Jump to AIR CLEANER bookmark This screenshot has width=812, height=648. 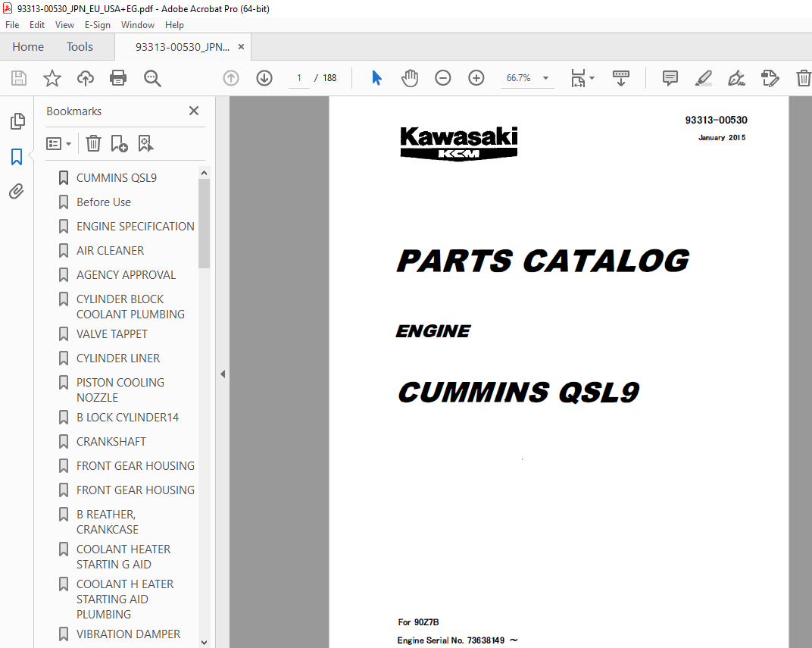click(x=111, y=251)
